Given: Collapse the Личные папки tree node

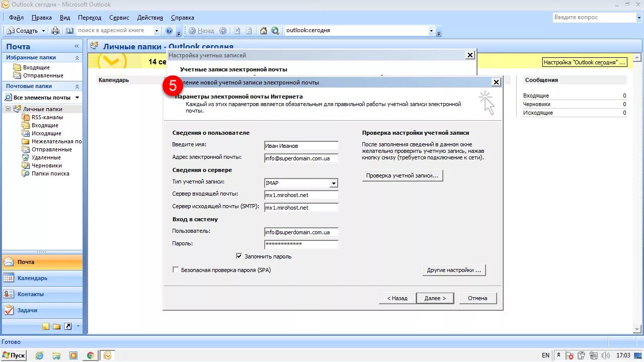Looking at the screenshot, I should tap(8, 109).
